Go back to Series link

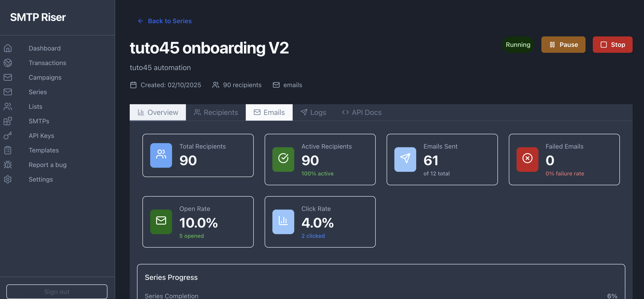point(165,21)
